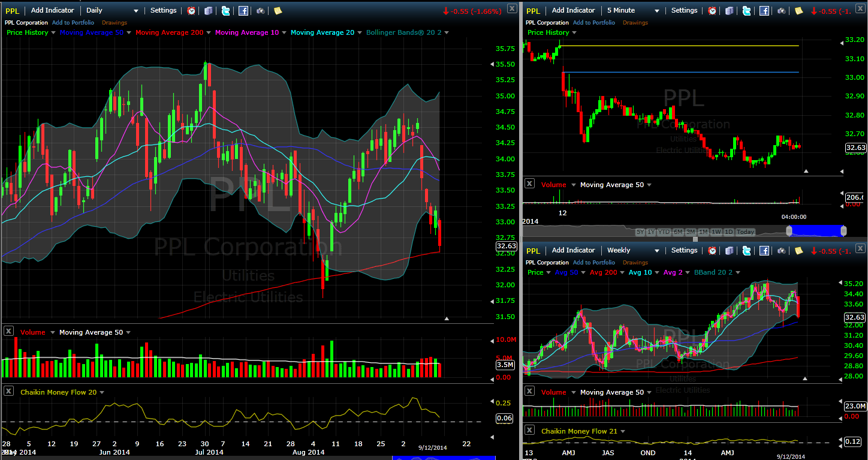This screenshot has width=868, height=460.
Task: Expand the Price History options in Daily chart
Action: coord(53,33)
